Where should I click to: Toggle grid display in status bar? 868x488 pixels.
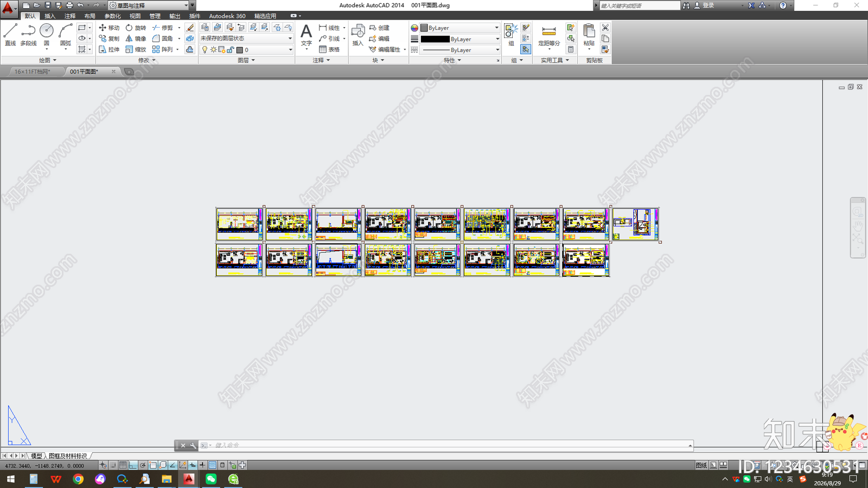click(x=123, y=465)
